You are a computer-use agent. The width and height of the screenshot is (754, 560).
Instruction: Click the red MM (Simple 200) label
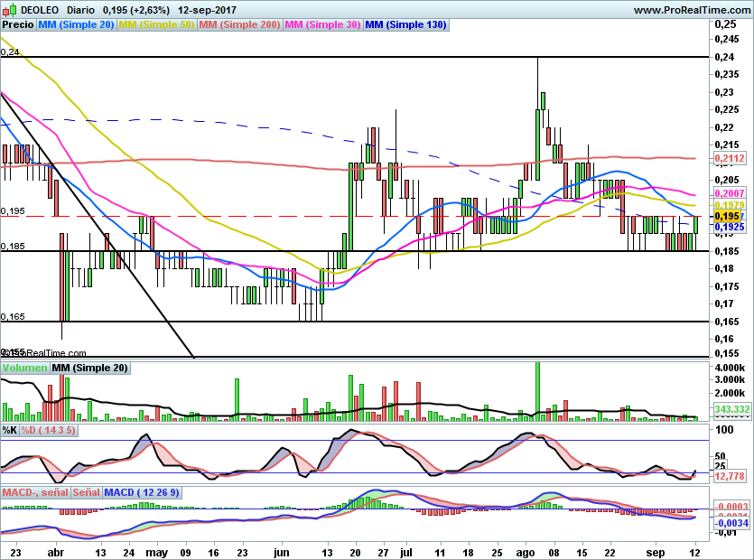point(239,25)
